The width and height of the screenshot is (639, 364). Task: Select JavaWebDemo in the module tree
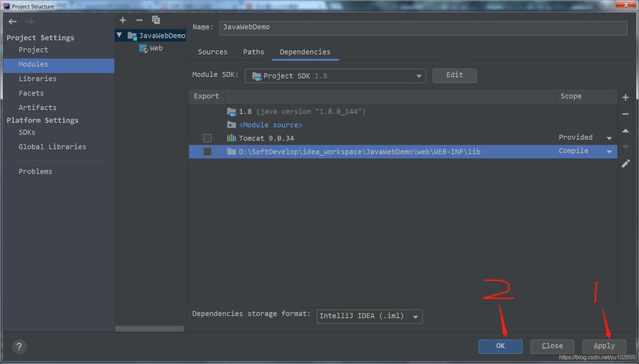[x=162, y=36]
